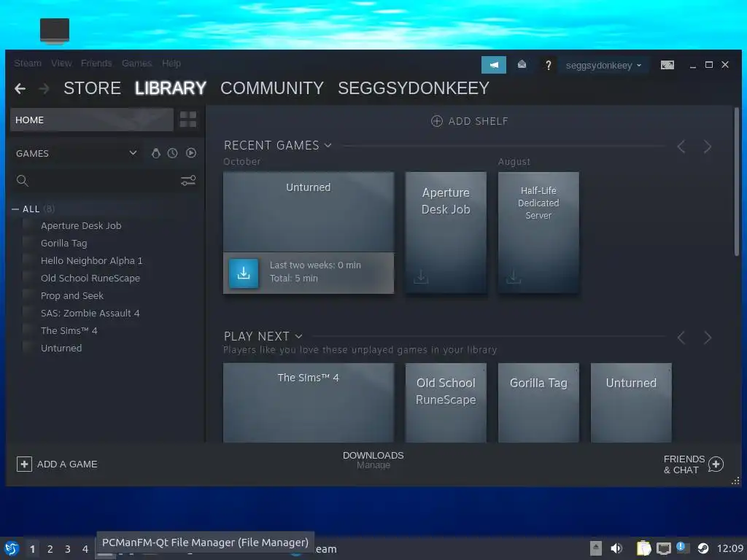The image size is (747, 560).
Task: Select Unturned in sidebar game list
Action: 61,348
